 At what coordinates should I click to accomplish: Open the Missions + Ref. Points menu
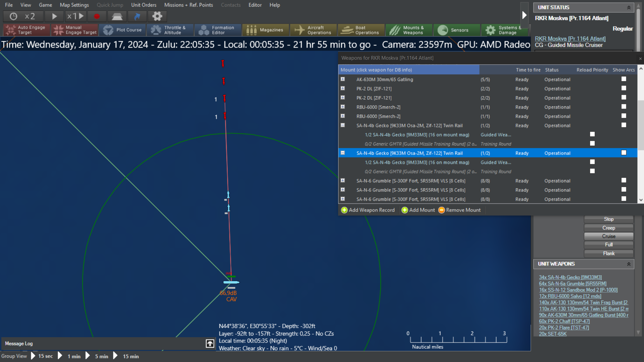coord(189,5)
